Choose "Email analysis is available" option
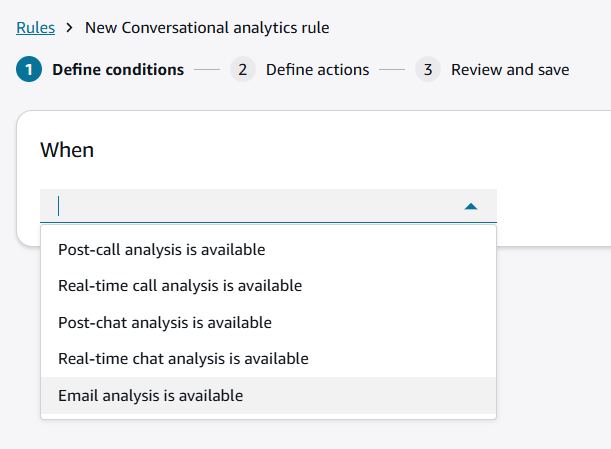Image resolution: width=611 pixels, height=449 pixels. [x=151, y=395]
